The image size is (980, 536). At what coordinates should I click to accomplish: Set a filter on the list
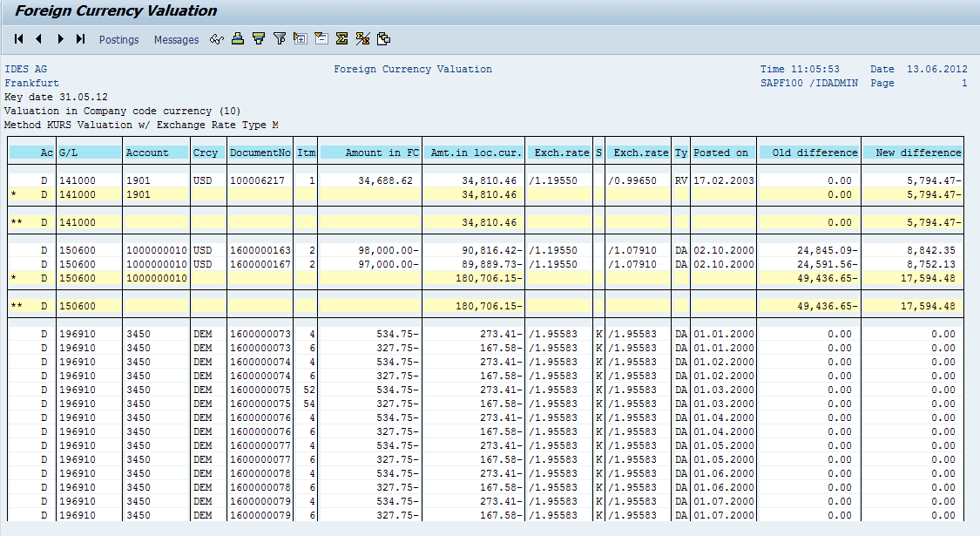pos(279,38)
